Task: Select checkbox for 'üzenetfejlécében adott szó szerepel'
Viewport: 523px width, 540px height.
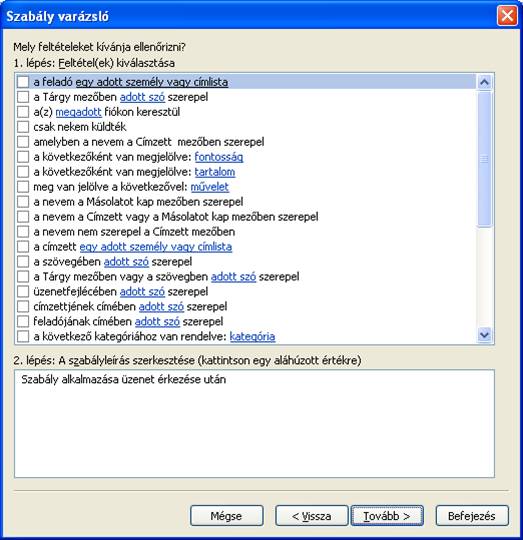Action: point(23,291)
